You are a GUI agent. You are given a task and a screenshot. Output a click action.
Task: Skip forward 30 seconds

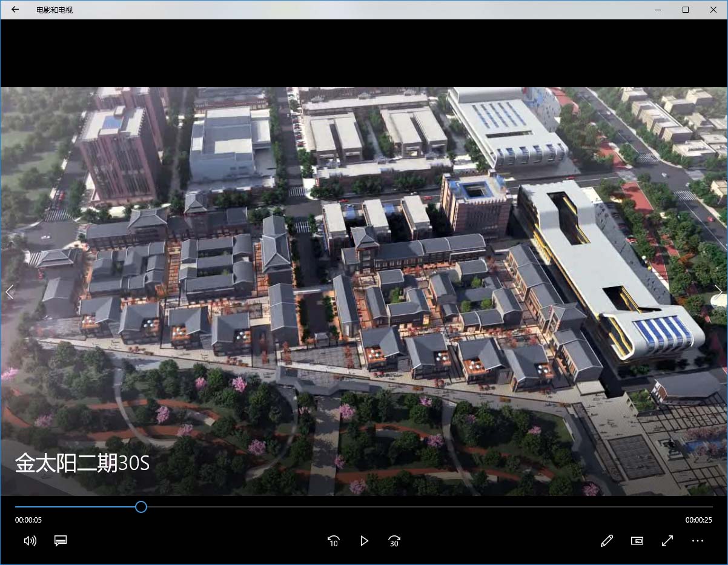394,541
